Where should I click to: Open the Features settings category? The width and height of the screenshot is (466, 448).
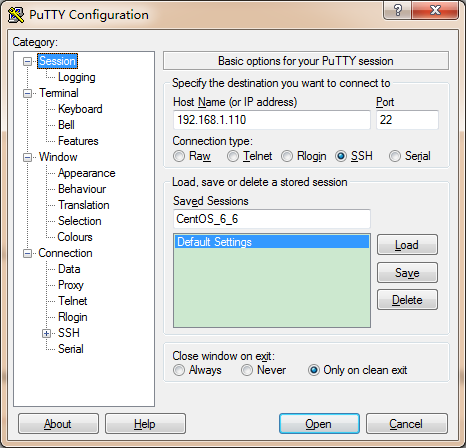[x=78, y=141]
